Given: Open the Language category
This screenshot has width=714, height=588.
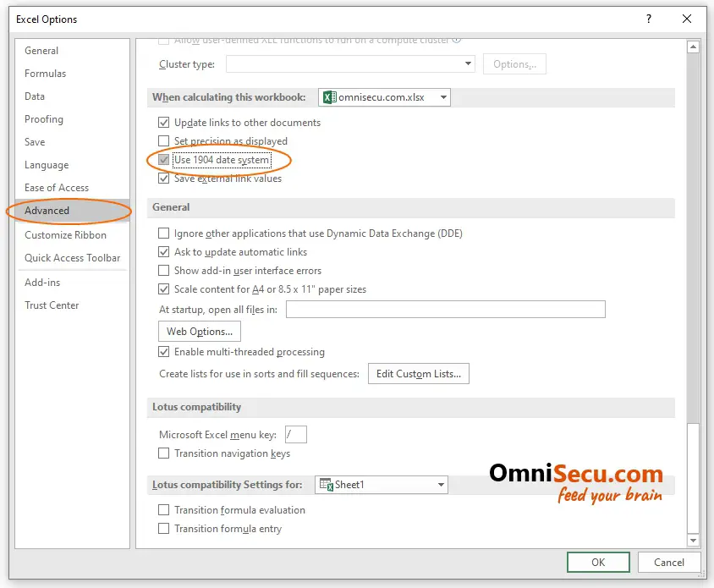Looking at the screenshot, I should click(72, 164).
